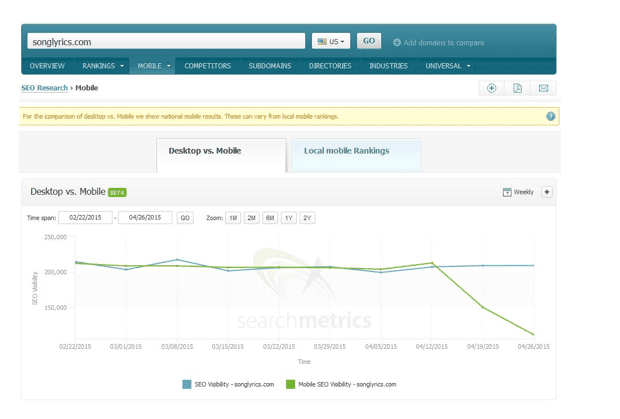Expand the Rankings menu dropdown
This screenshot has width=620, height=419.
[x=104, y=66]
